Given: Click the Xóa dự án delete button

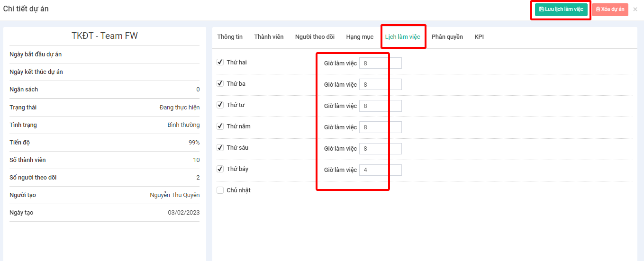Looking at the screenshot, I should pos(610,9).
